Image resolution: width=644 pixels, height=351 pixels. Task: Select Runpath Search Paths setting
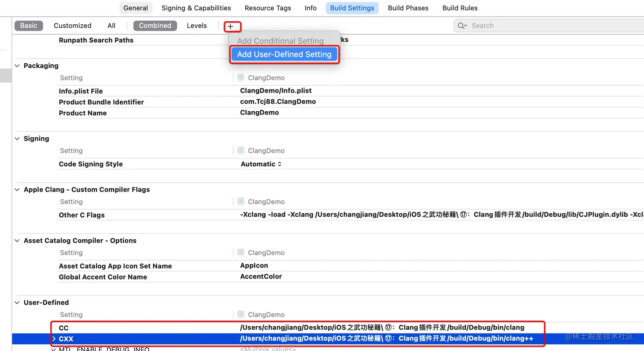click(x=96, y=40)
